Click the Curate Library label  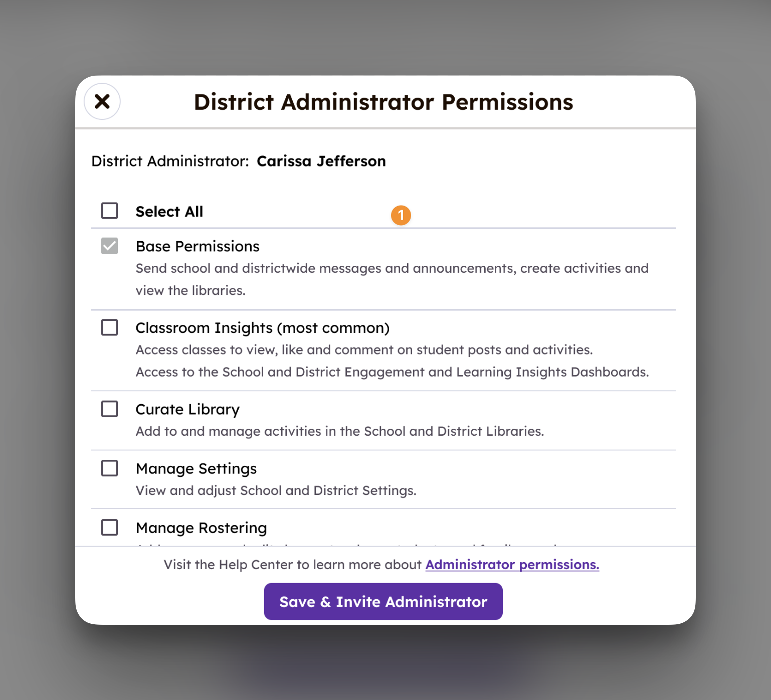pyautogui.click(x=187, y=410)
